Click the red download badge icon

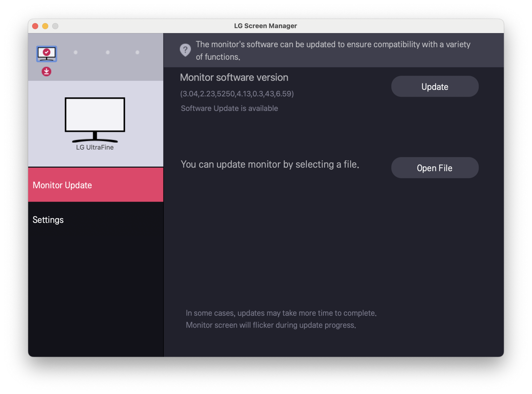point(47,71)
